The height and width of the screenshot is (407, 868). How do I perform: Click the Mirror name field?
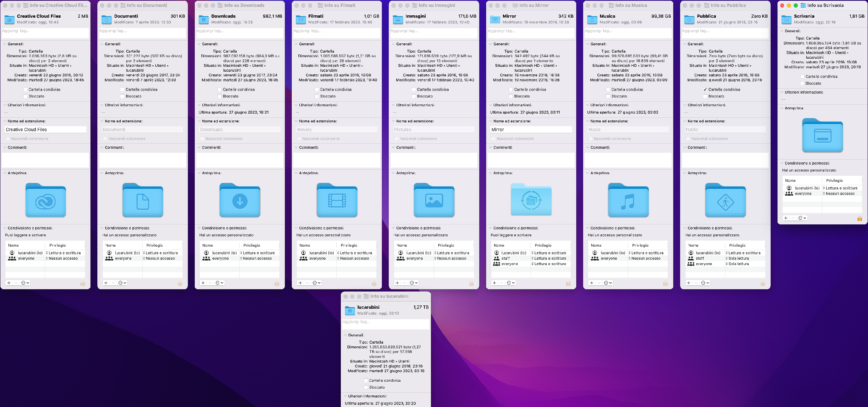(x=531, y=130)
